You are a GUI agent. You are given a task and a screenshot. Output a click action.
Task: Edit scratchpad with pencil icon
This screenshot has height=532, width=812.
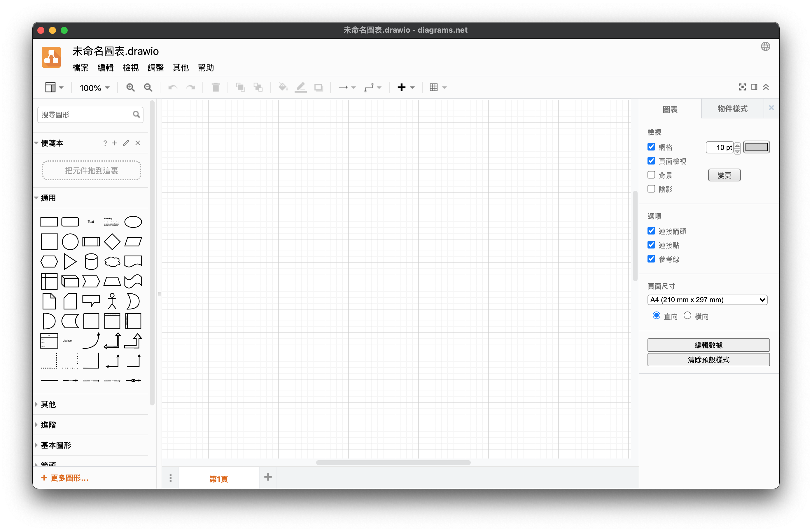click(x=126, y=143)
